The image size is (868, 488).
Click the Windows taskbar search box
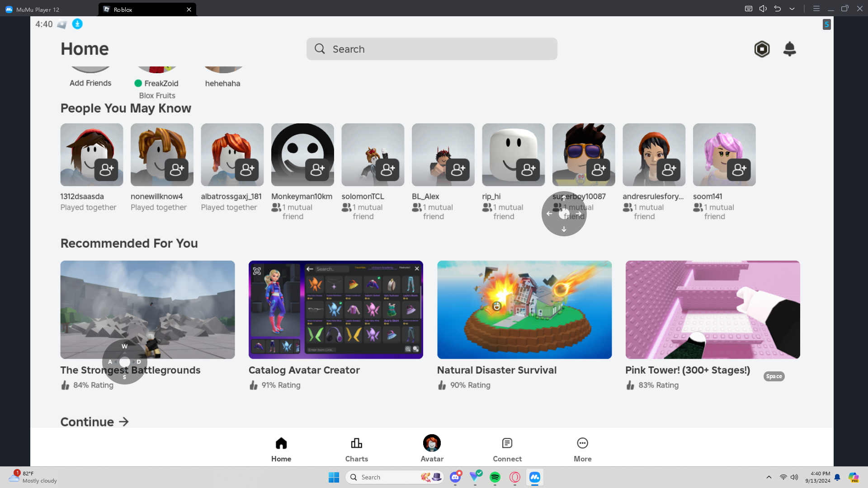(395, 477)
